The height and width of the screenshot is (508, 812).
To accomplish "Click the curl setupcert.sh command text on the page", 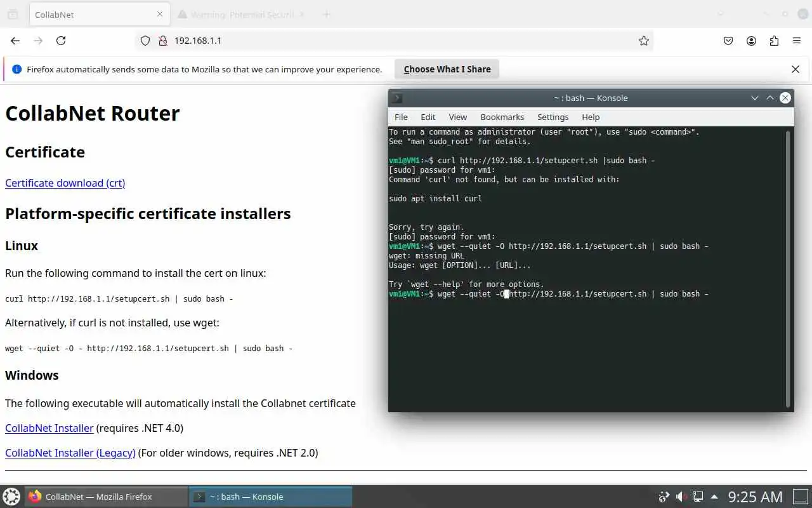I will (x=119, y=298).
